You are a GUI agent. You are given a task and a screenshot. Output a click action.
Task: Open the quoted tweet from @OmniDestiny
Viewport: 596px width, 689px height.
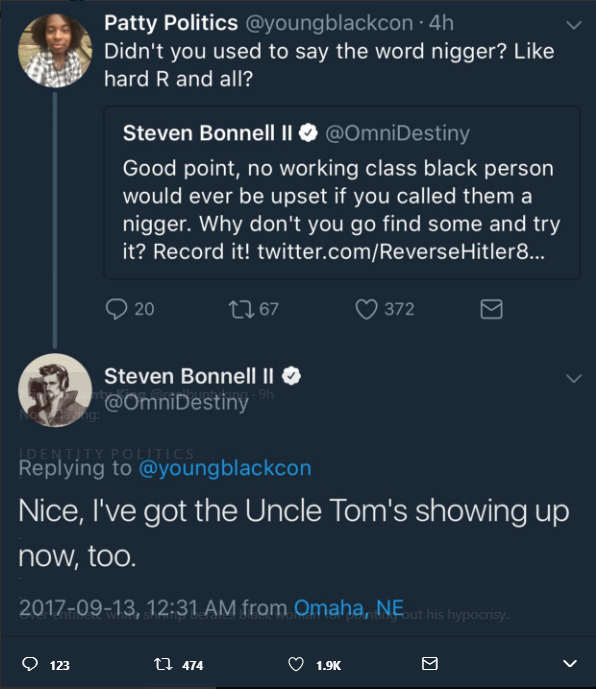342,192
